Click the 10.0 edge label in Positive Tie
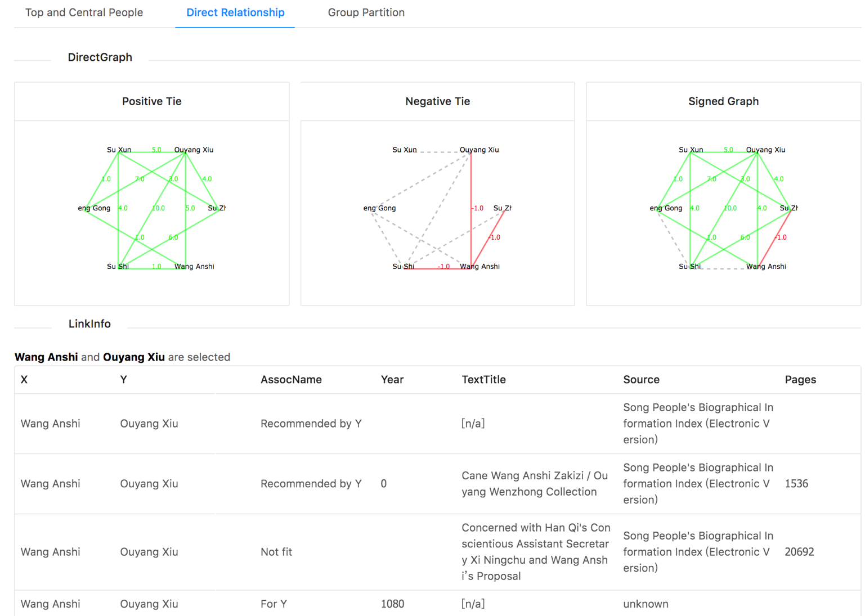 (x=158, y=208)
